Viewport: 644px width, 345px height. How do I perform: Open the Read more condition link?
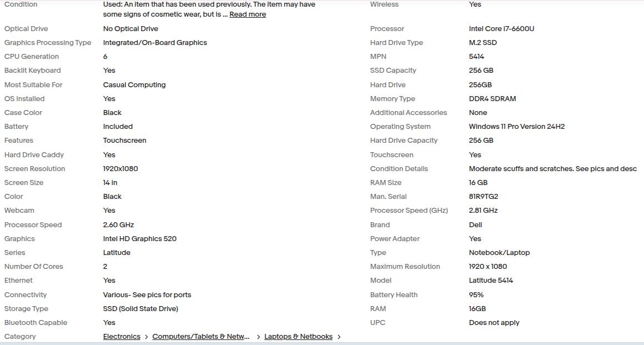(x=248, y=14)
